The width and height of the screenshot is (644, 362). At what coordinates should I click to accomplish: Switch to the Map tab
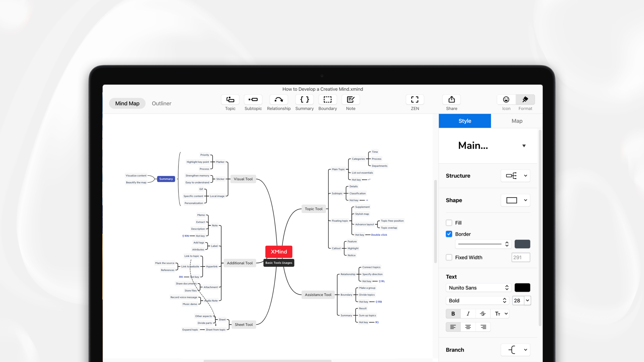click(x=517, y=121)
